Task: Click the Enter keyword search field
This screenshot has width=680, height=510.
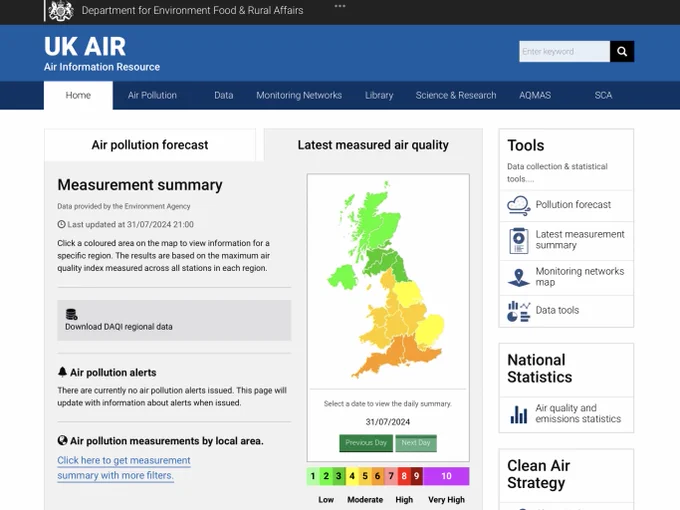Action: (565, 52)
